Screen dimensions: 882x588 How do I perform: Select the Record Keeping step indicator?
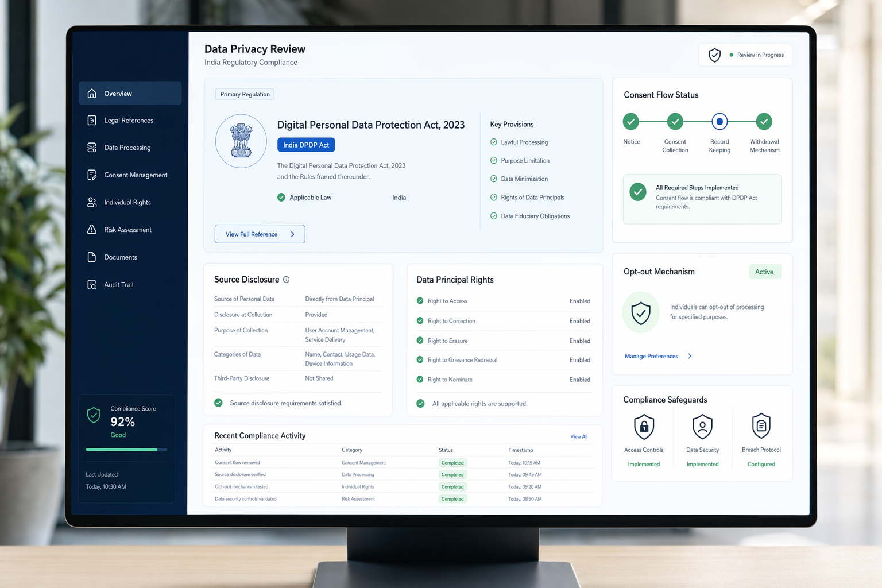pyautogui.click(x=719, y=122)
